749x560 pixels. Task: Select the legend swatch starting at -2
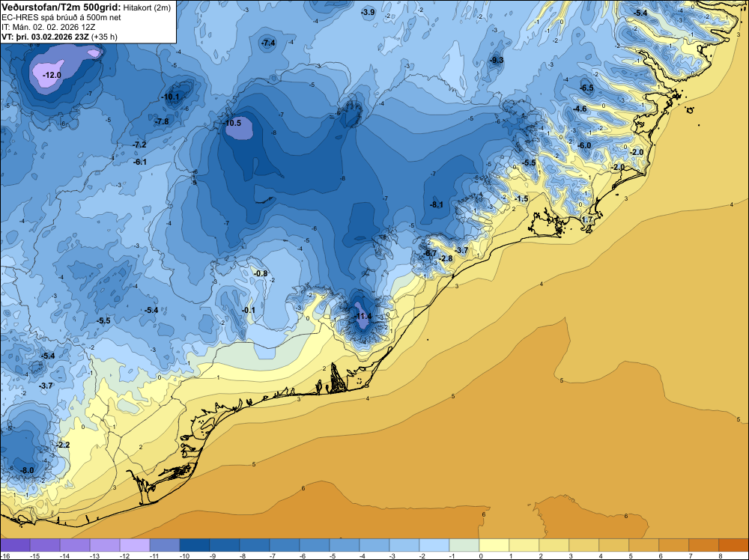434,545
